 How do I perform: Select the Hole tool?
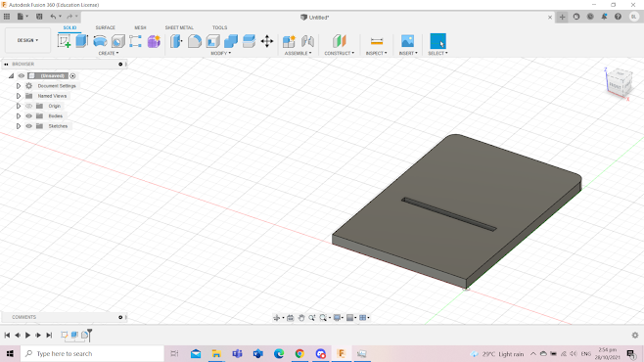(x=117, y=41)
